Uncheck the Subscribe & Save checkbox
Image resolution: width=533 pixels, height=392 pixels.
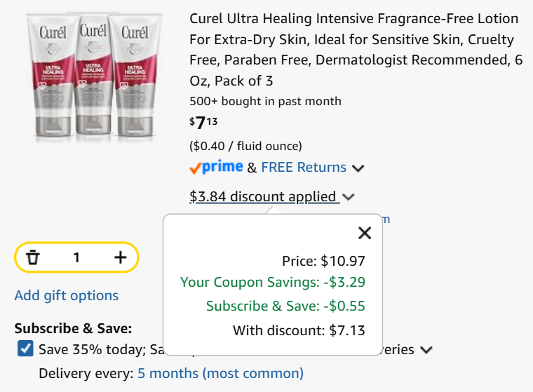(25, 349)
